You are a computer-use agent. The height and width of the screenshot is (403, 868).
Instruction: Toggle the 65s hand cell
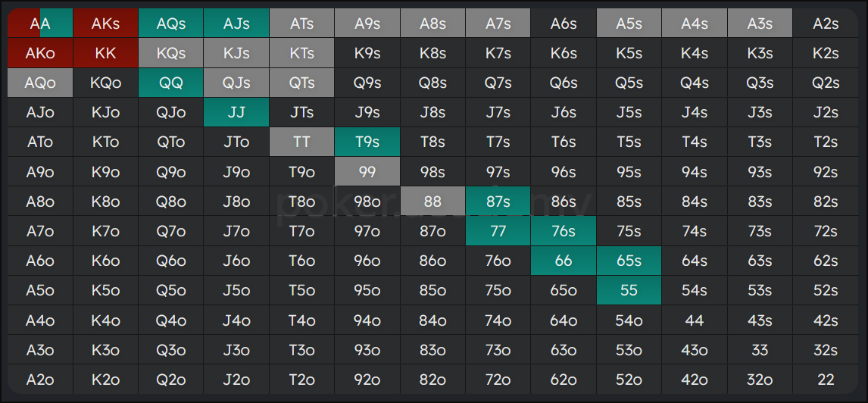point(629,261)
